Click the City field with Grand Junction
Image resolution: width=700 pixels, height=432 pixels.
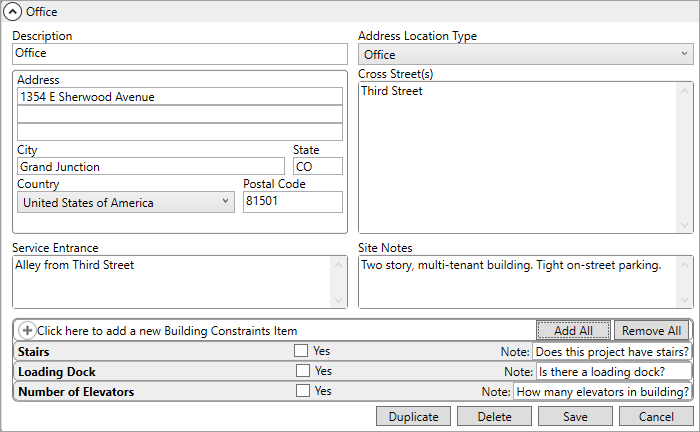151,166
